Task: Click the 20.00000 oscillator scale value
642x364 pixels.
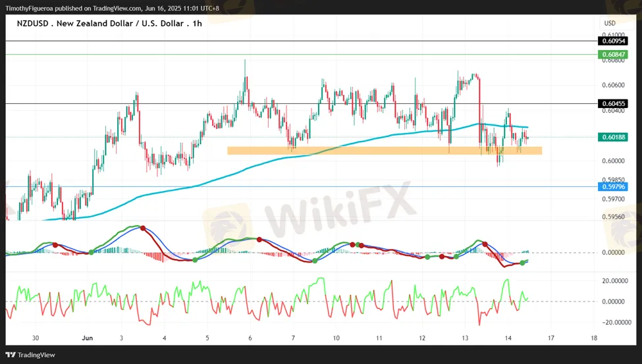Action: [x=614, y=280]
